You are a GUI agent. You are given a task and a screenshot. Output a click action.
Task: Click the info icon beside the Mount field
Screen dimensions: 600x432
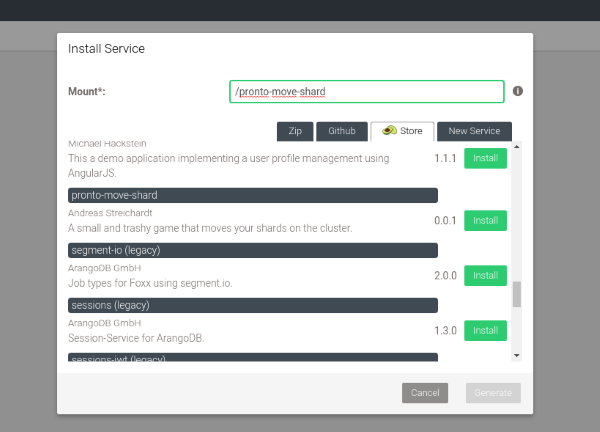pyautogui.click(x=518, y=91)
